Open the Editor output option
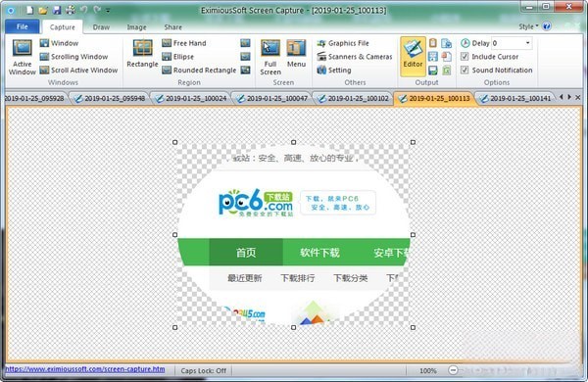The width and height of the screenshot is (588, 382). point(413,56)
